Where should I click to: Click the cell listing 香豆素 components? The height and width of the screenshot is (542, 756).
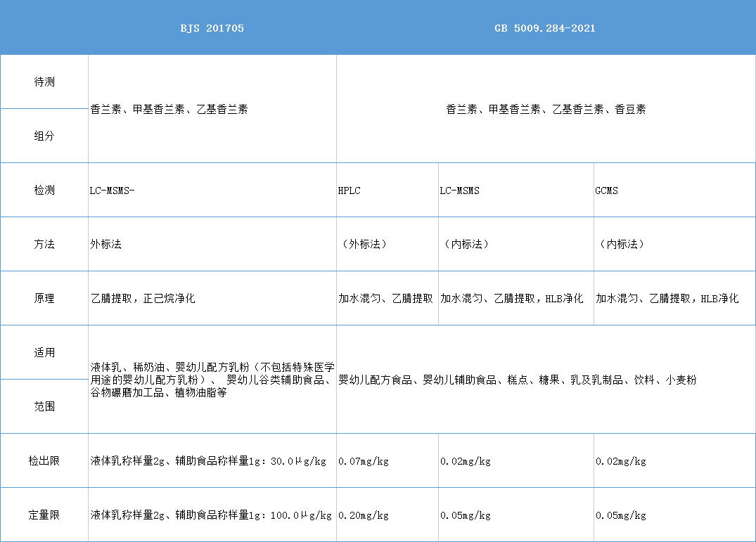[546, 109]
